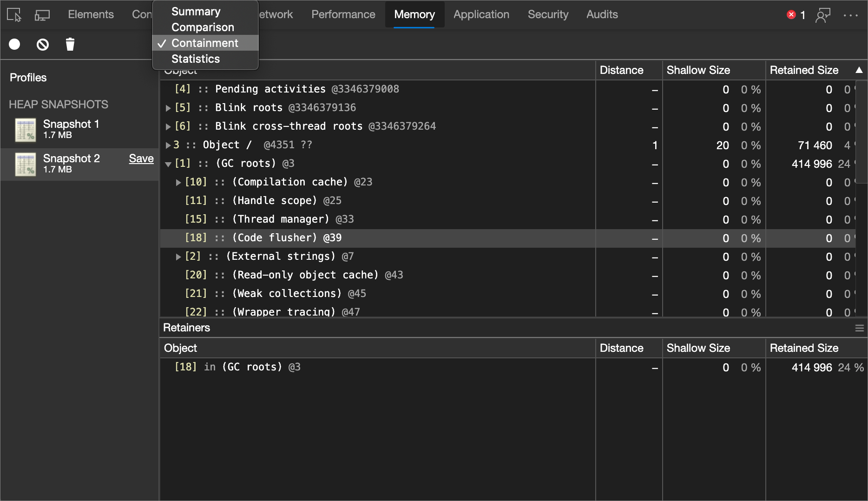The width and height of the screenshot is (868, 501).
Task: Open the Retainers panel options hamburger icon
Action: [859, 328]
